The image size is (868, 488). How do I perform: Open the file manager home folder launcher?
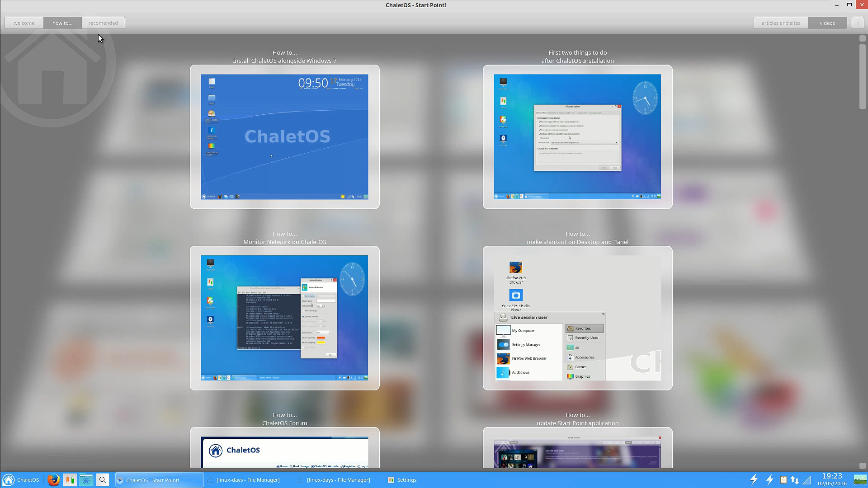click(x=86, y=480)
